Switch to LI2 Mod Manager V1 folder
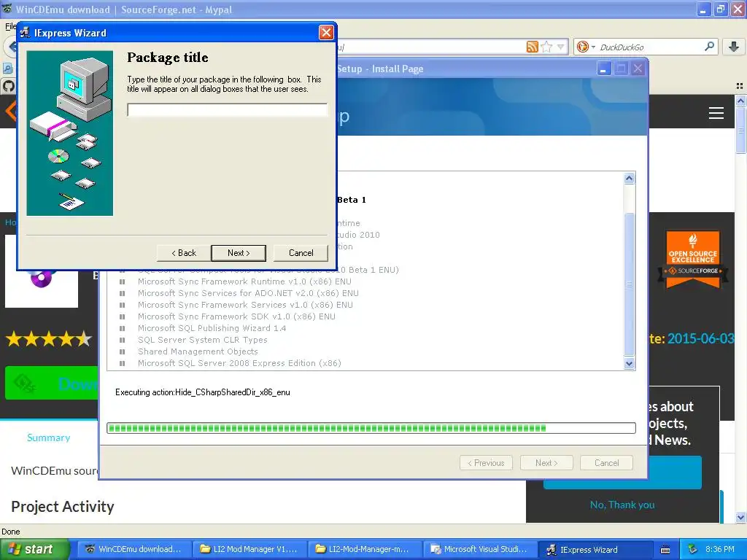Screen dimensions: 747x560 tap(249, 549)
